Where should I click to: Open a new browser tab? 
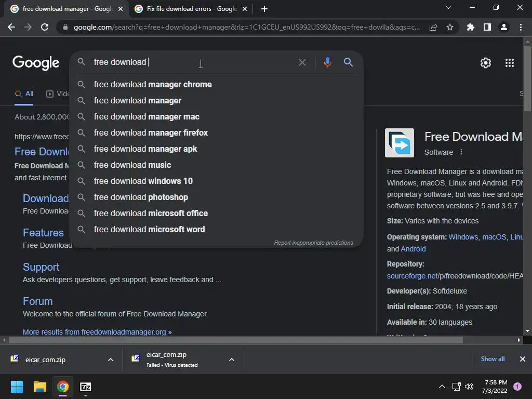tap(264, 9)
